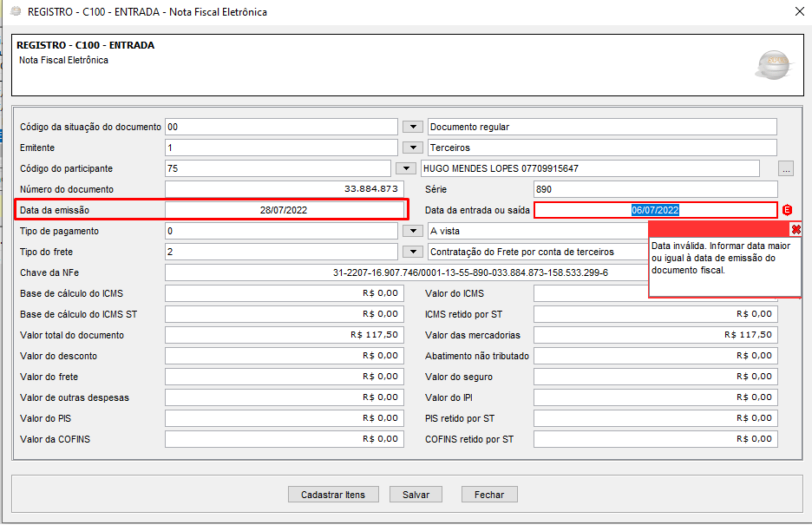Focus the Tipo de pagamento code field
The image size is (812, 525).
[x=281, y=231]
